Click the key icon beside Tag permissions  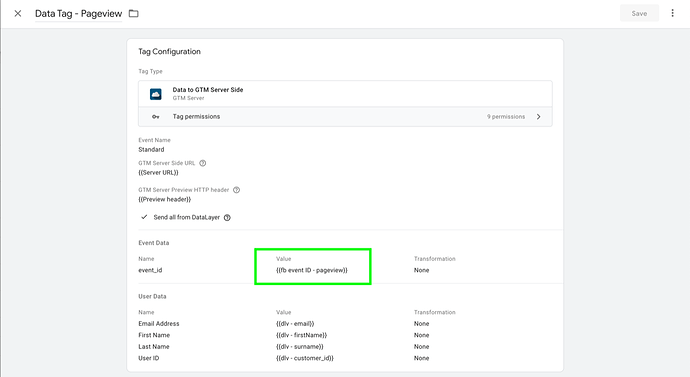coord(155,117)
